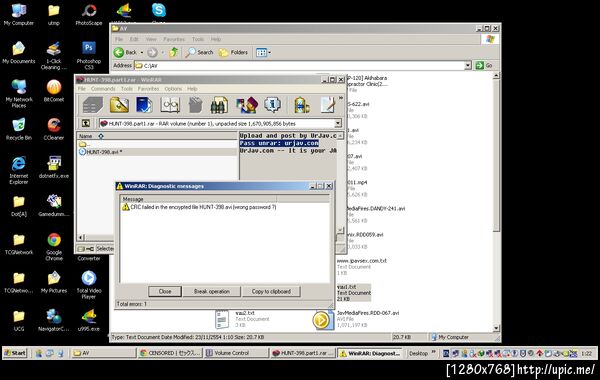Click the Explorer Address field showing C:\AV
600x380 pixels.
(x=300, y=66)
